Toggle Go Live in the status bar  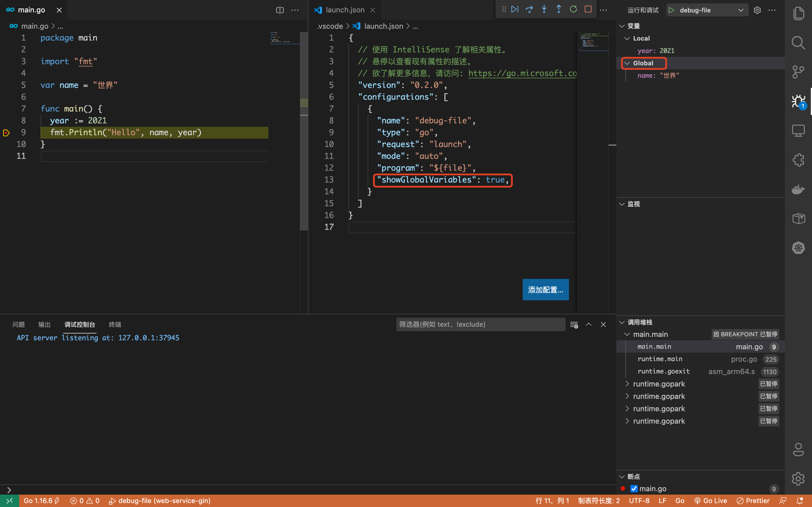click(710, 501)
